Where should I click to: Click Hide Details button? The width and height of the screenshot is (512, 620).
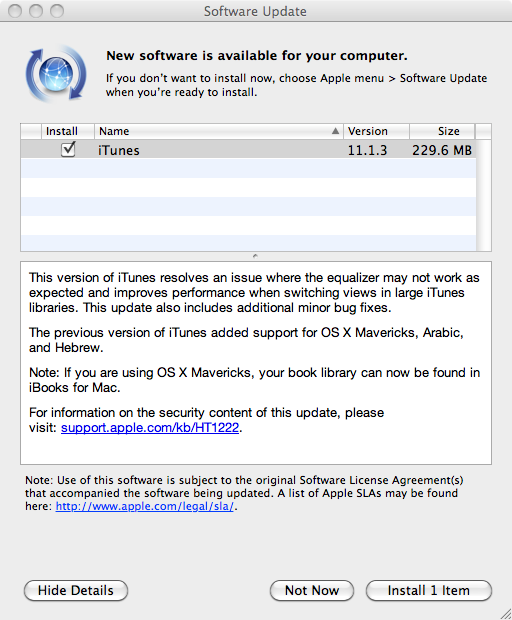(x=76, y=590)
